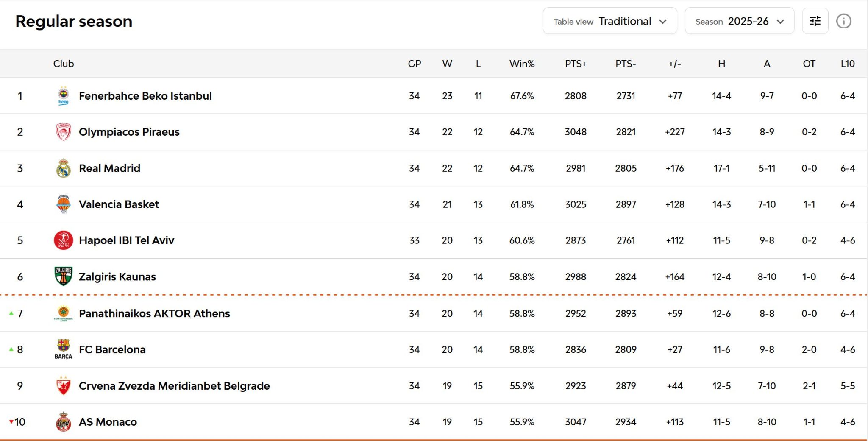Expand the Season 2025-26 dropdown
Image resolution: width=868 pixels, height=441 pixels.
point(739,21)
